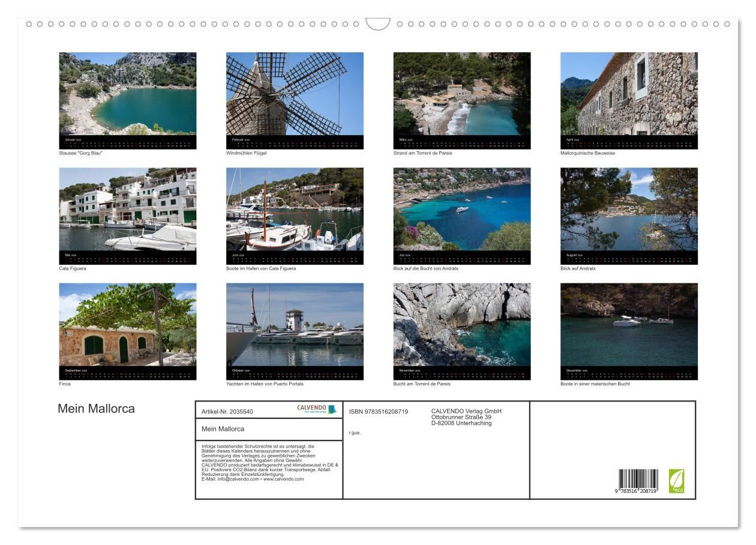The image size is (756, 545).
Task: Open the Strand am Torrent de Pareis image
Action: coord(461,94)
